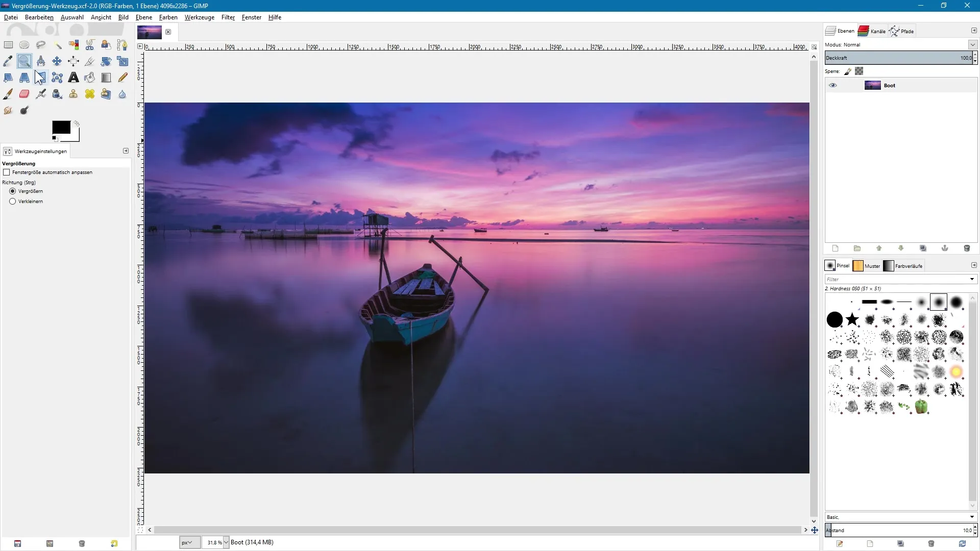
Task: Switch to the Kanäle tab
Action: pyautogui.click(x=872, y=31)
